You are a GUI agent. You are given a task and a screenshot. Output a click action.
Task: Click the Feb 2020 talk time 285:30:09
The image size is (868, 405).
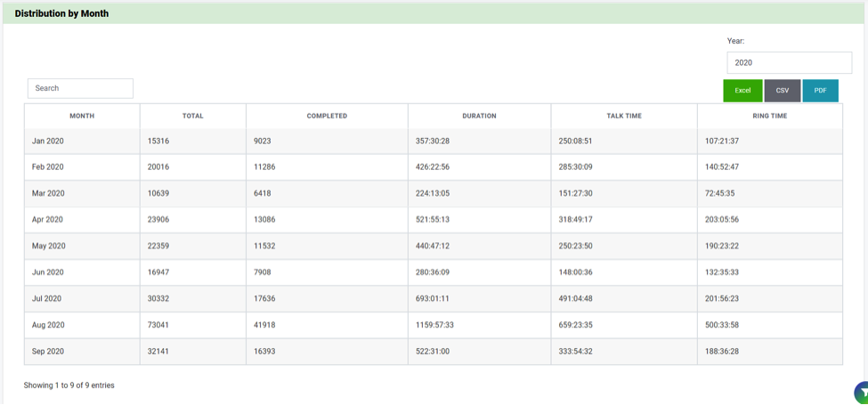(576, 167)
